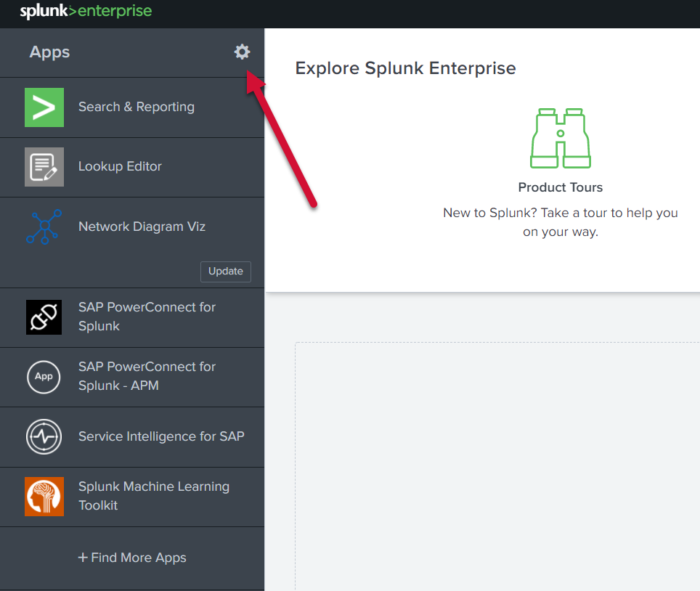This screenshot has width=700, height=591.
Task: Update the Network Diagram Viz app
Action: tap(225, 272)
